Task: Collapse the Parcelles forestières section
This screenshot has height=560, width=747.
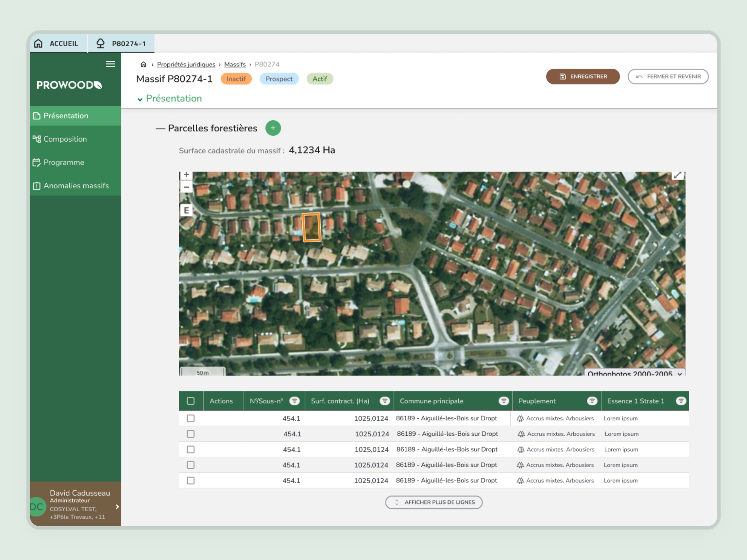Action: pos(160,129)
